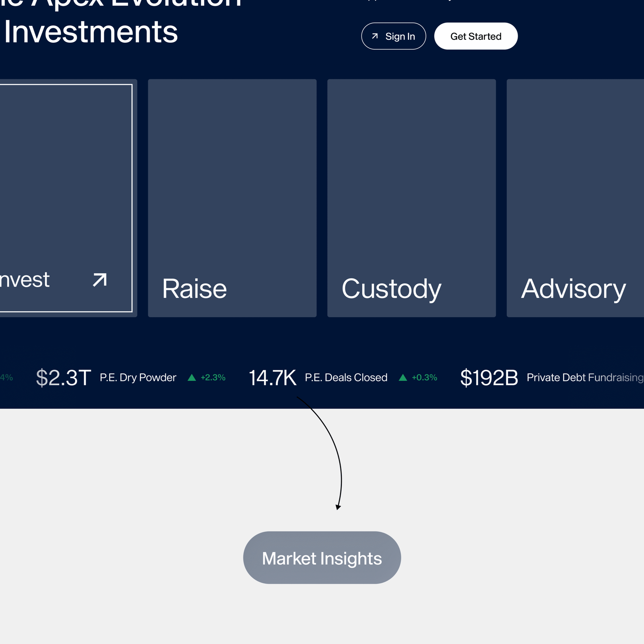Click the +2.3% change value
Screen dimensions: 644x644
pyautogui.click(x=213, y=378)
